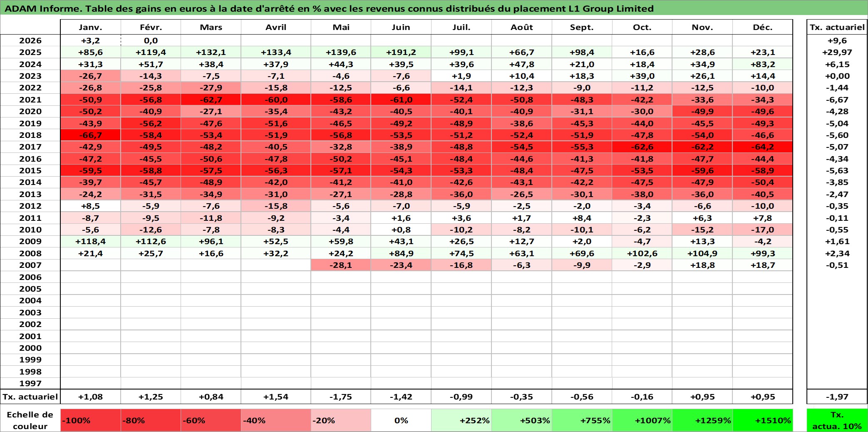Select the Juin column header
868x432 pixels.
(401, 27)
